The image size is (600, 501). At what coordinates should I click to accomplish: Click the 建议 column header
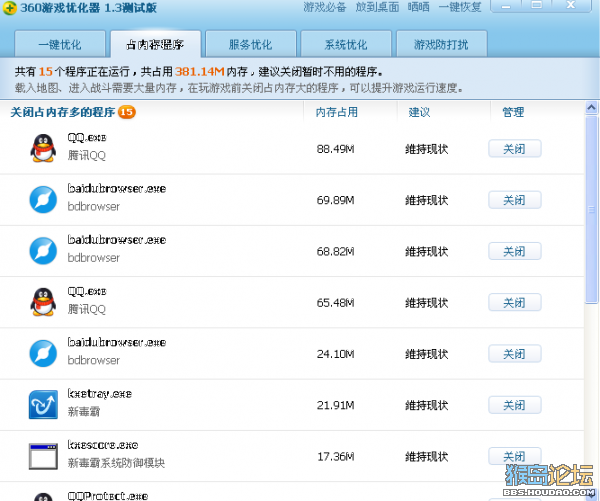coord(419,112)
